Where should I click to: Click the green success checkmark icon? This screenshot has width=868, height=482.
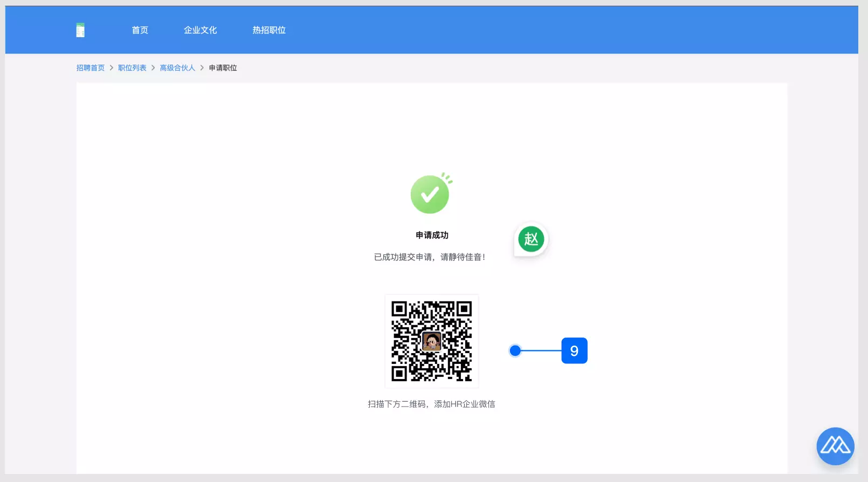[x=430, y=194]
